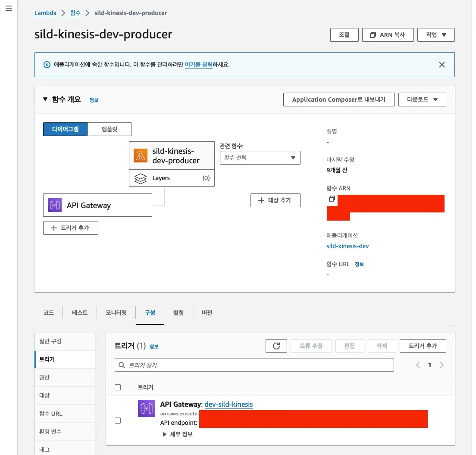This screenshot has width=476, height=455.
Task: Expand the 세부 정보 trigger details
Action: coord(178,434)
